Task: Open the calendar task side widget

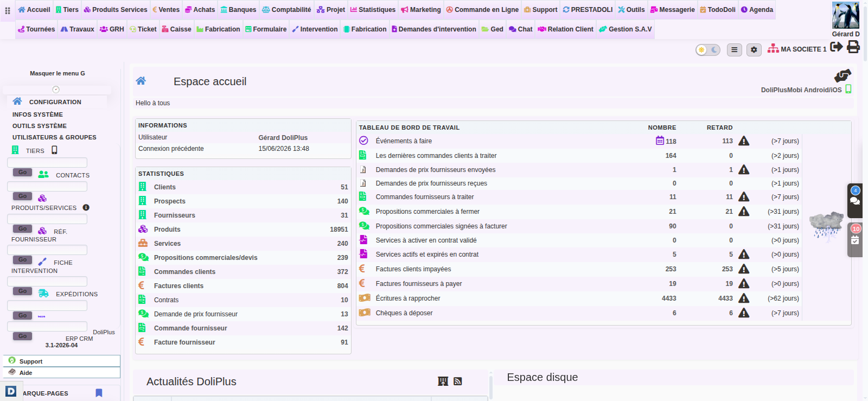Action: click(855, 240)
